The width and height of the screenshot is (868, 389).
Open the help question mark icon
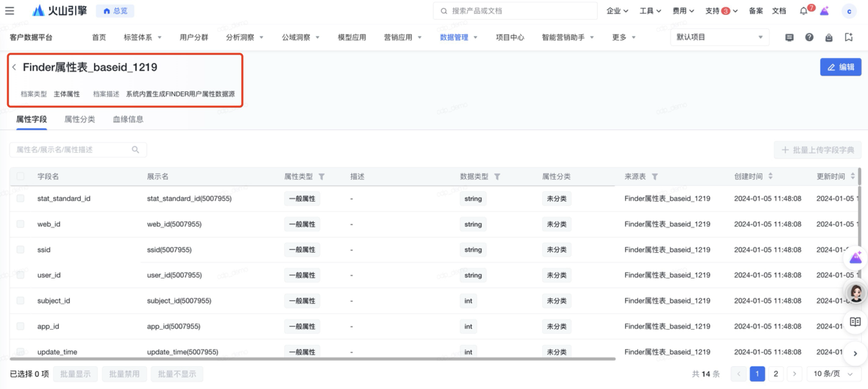pyautogui.click(x=809, y=37)
